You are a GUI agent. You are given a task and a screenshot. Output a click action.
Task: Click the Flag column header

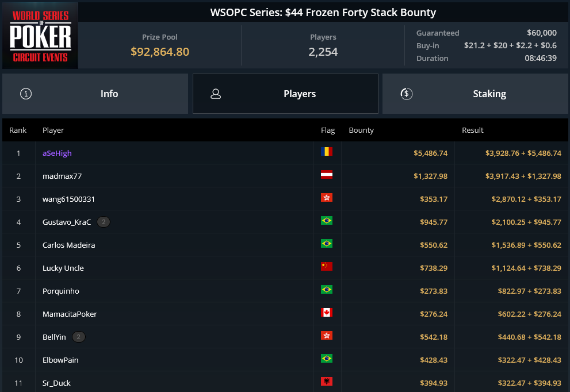click(x=328, y=130)
